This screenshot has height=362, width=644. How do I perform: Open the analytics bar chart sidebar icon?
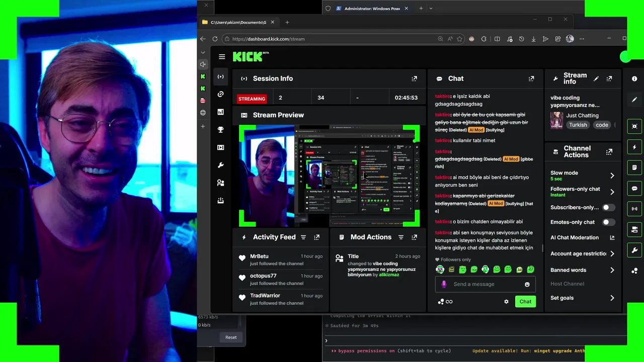220,112
